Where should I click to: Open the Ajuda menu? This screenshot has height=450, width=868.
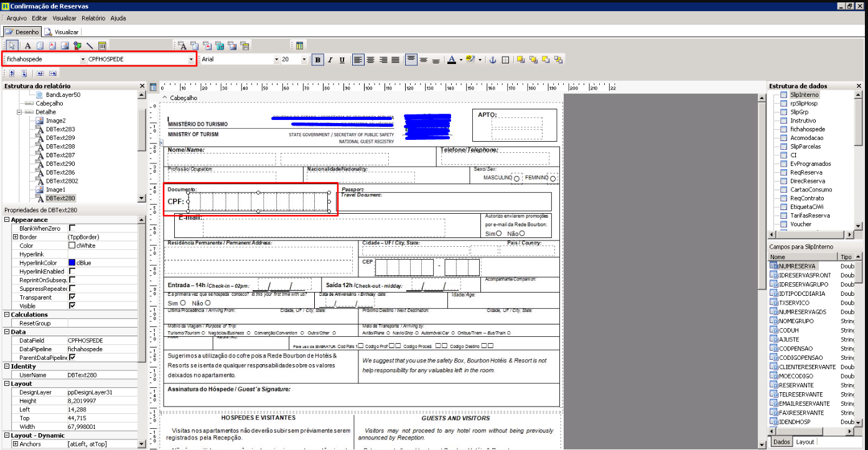(x=118, y=18)
